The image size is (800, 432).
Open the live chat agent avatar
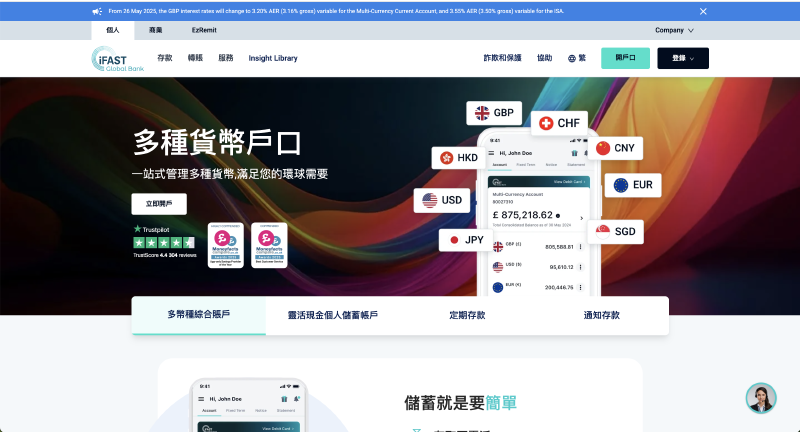pos(761,398)
